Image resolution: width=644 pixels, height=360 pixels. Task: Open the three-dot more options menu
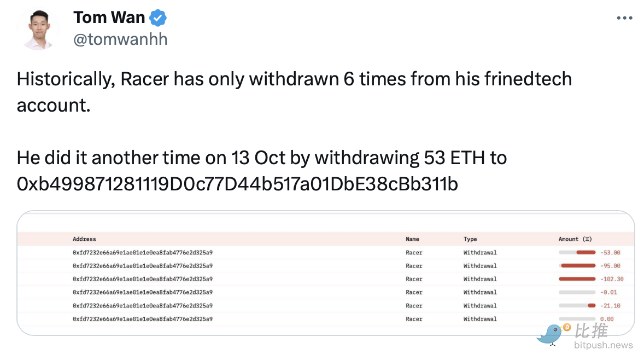click(x=624, y=18)
